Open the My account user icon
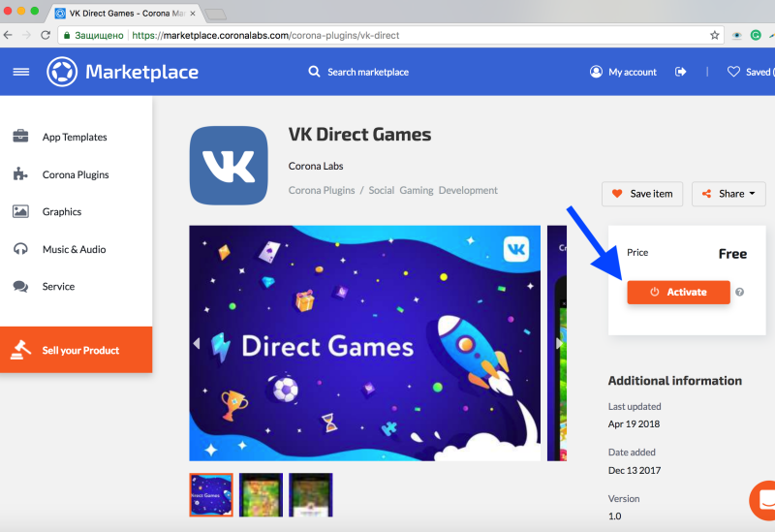 pos(596,72)
